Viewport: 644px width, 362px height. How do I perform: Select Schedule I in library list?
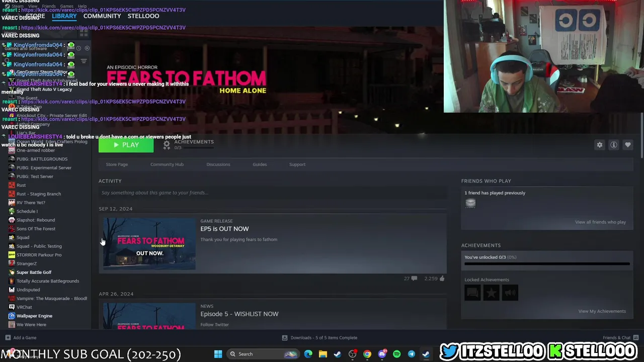click(27, 211)
